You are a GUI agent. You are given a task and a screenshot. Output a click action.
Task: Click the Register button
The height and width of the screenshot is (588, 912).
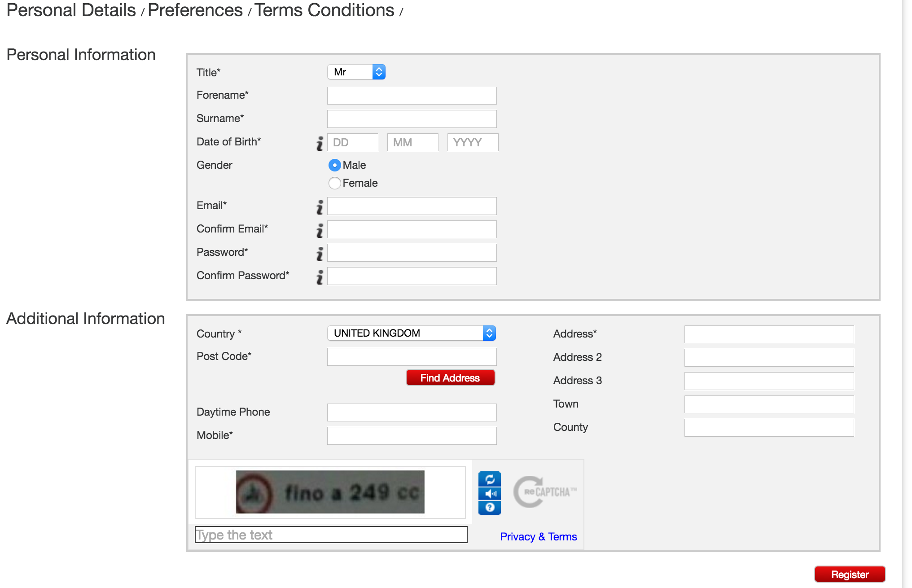pos(849,575)
